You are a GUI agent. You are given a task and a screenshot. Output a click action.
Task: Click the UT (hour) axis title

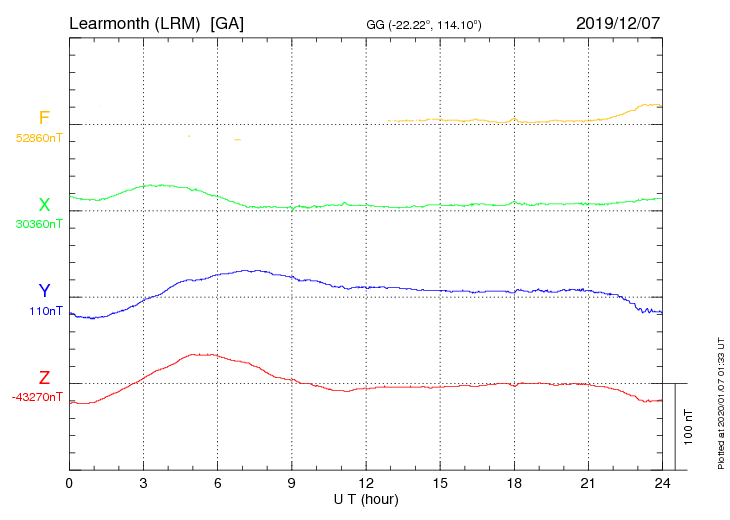point(366,500)
